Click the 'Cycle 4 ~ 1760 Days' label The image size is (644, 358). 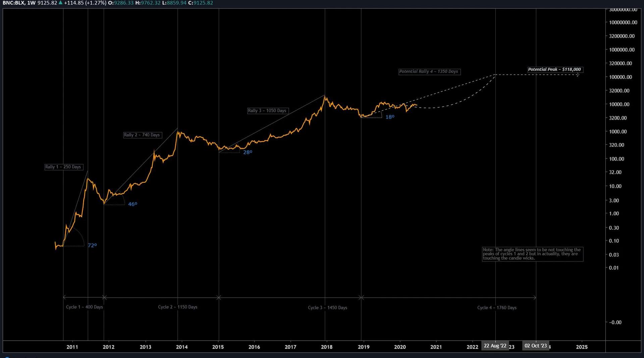click(497, 308)
